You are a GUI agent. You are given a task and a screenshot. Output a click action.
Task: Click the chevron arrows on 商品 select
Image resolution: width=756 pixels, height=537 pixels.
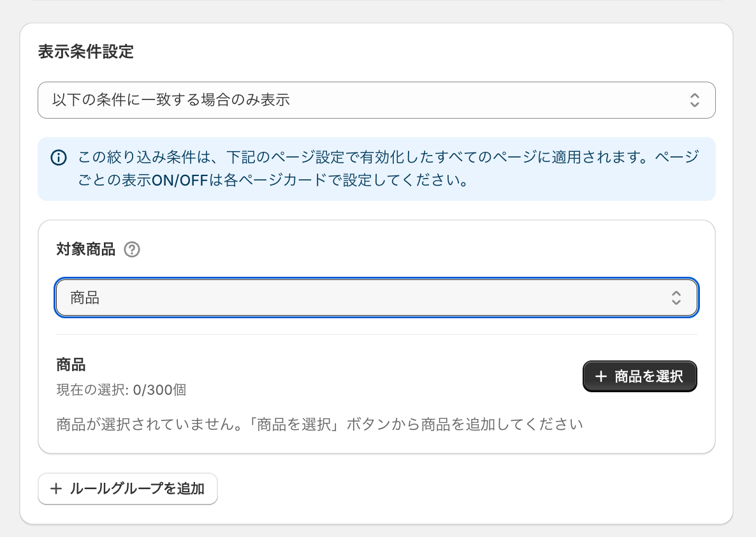pyautogui.click(x=676, y=298)
